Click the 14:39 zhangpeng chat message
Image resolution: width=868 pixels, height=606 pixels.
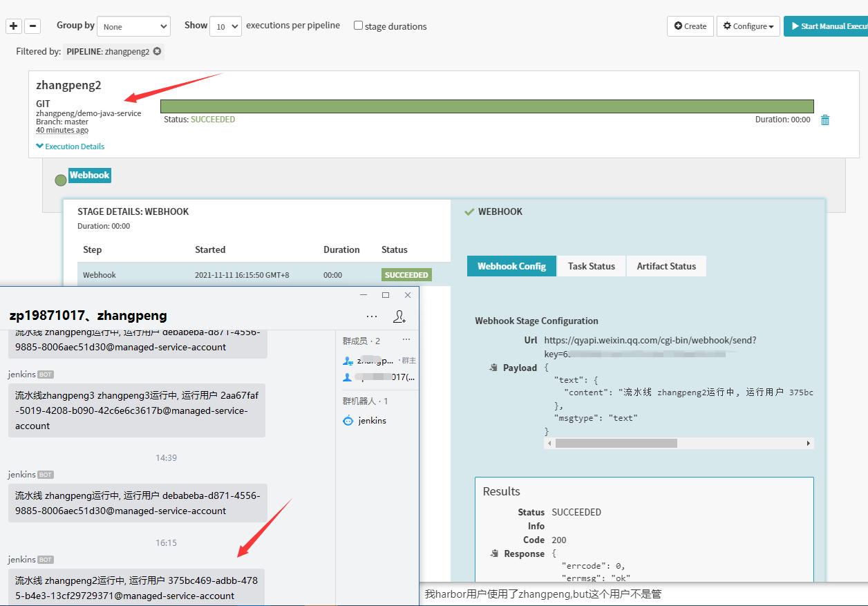pos(138,503)
